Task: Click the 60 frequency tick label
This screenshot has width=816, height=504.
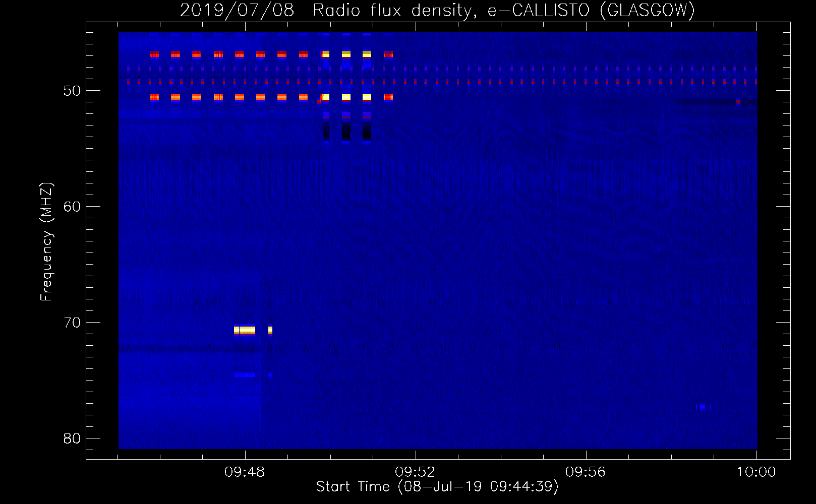Action: pyautogui.click(x=72, y=207)
